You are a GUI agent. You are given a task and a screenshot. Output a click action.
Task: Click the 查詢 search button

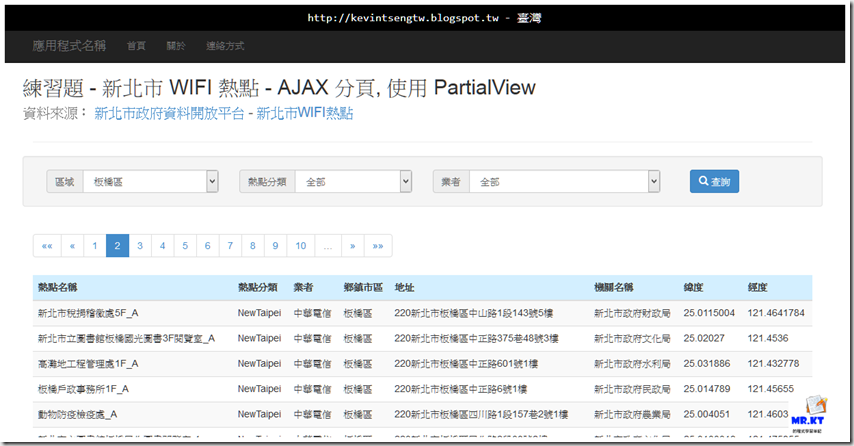[714, 181]
